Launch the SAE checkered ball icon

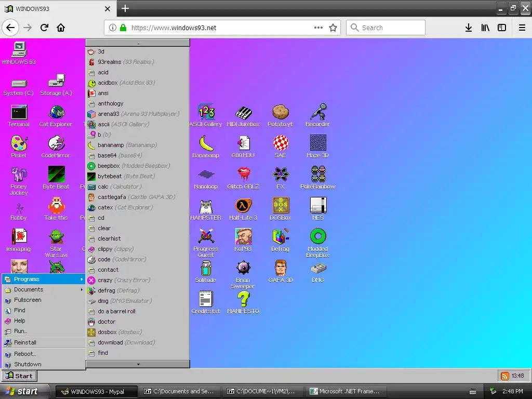[x=280, y=147]
